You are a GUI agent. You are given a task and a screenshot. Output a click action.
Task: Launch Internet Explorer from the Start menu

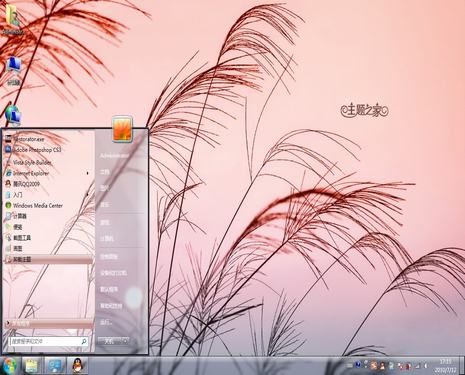click(49, 173)
